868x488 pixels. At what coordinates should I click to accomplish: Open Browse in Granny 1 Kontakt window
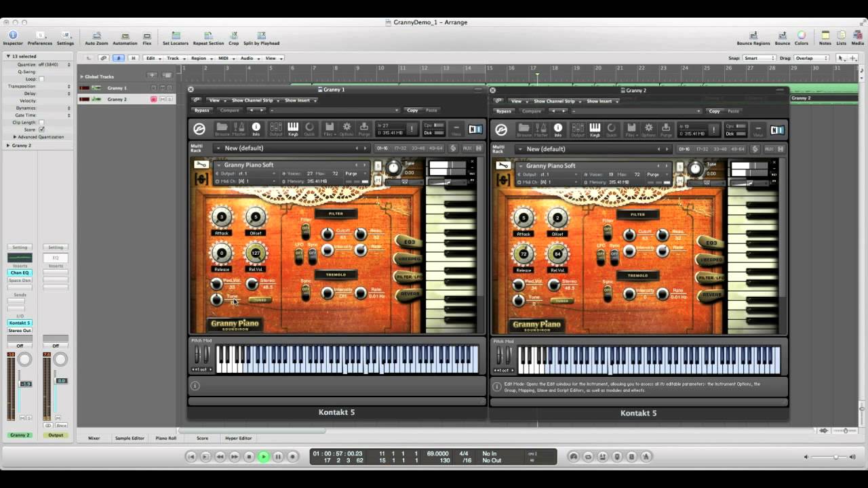[x=222, y=128]
